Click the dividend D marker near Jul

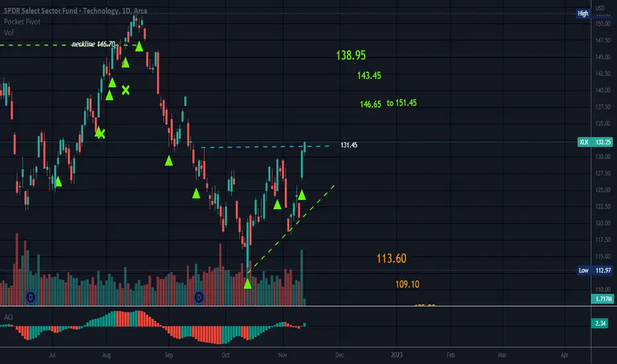(30, 297)
